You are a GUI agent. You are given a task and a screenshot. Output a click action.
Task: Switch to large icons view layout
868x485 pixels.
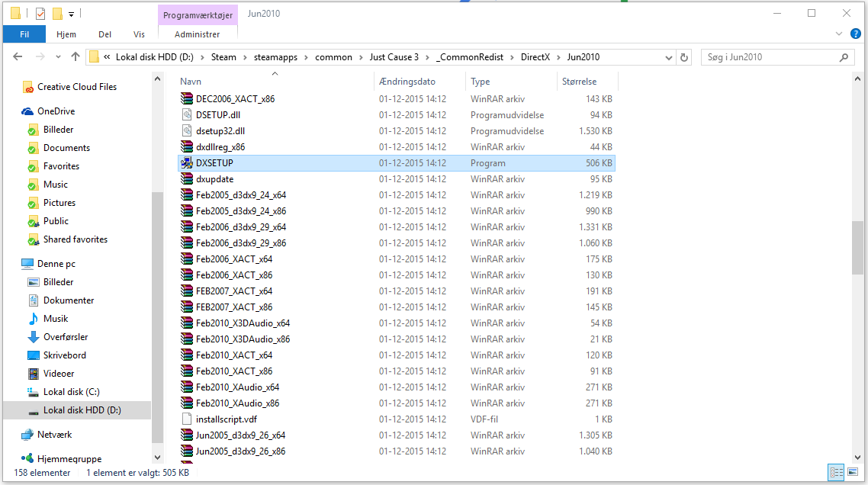coord(853,472)
